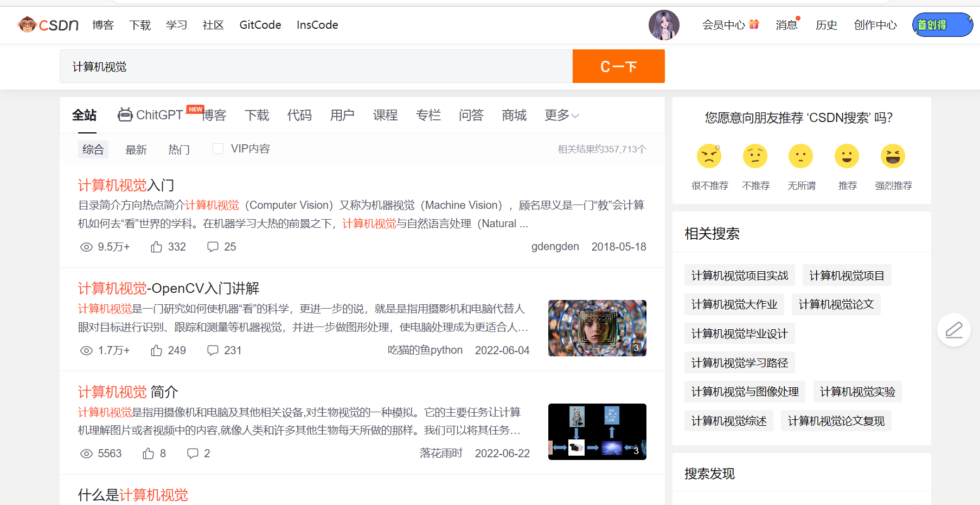Screen dimensions: 980x505
Task: Click the search input field with 计算机视觉
Action: [x=316, y=67]
